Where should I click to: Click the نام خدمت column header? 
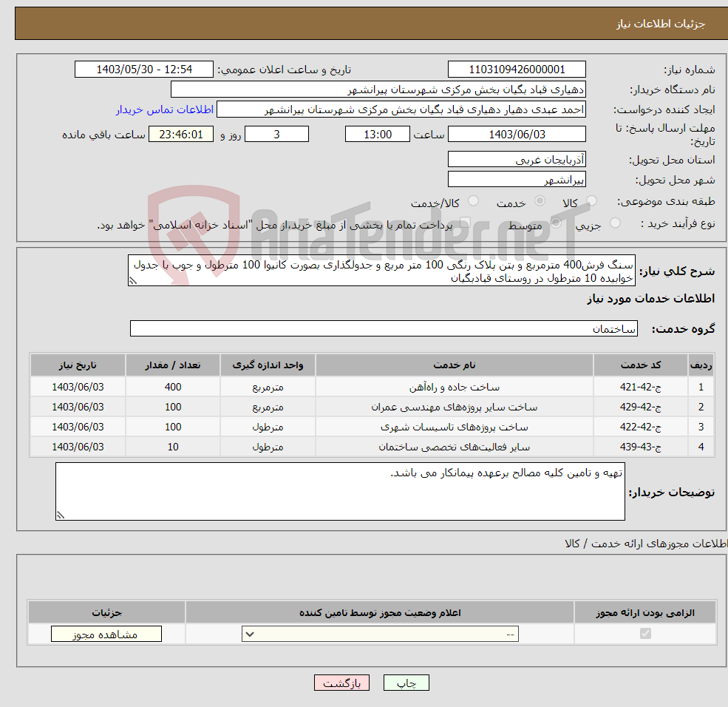455,365
